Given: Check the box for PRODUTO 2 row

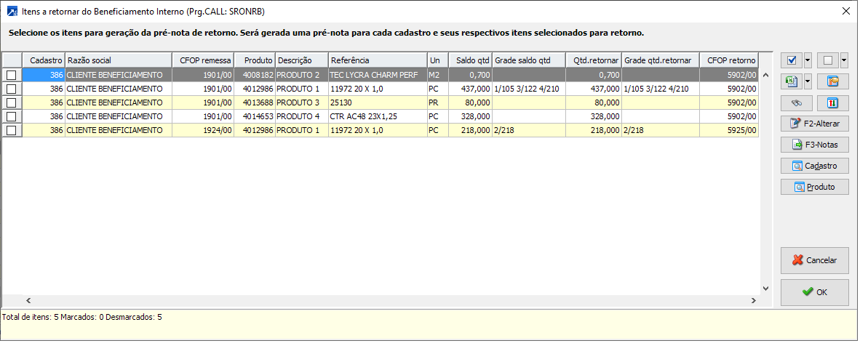Looking at the screenshot, I should pos(11,75).
